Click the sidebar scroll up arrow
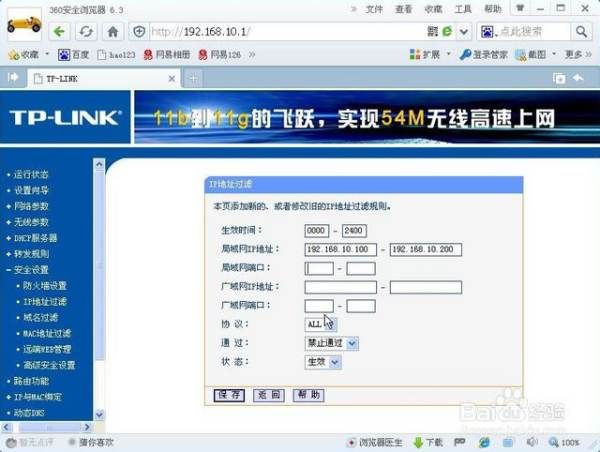The image size is (600, 452). [99, 165]
